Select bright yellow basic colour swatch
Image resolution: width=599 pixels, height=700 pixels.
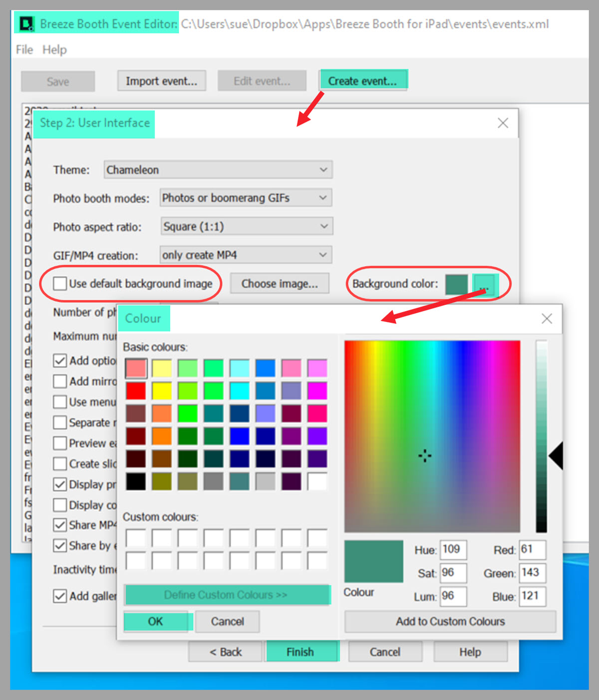(162, 391)
